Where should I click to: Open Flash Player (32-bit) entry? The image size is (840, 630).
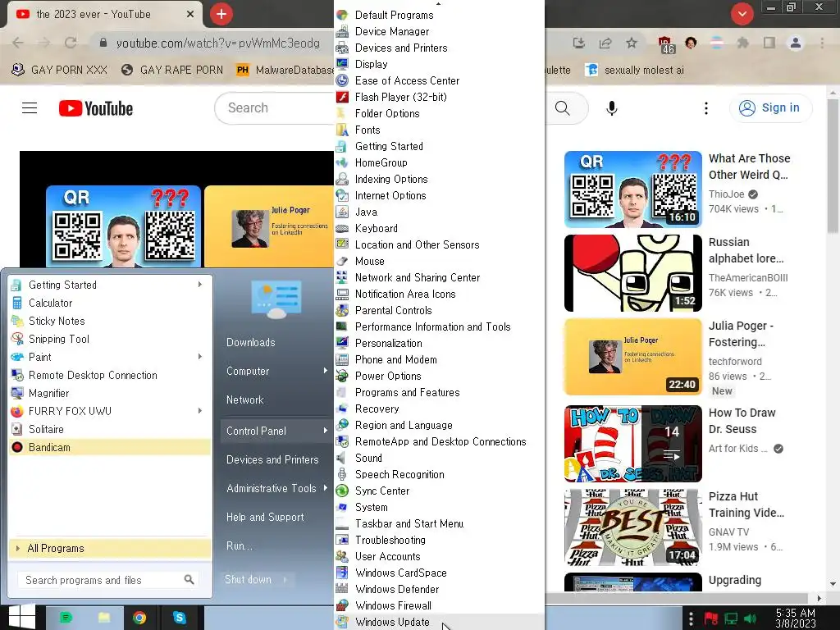click(x=440, y=97)
